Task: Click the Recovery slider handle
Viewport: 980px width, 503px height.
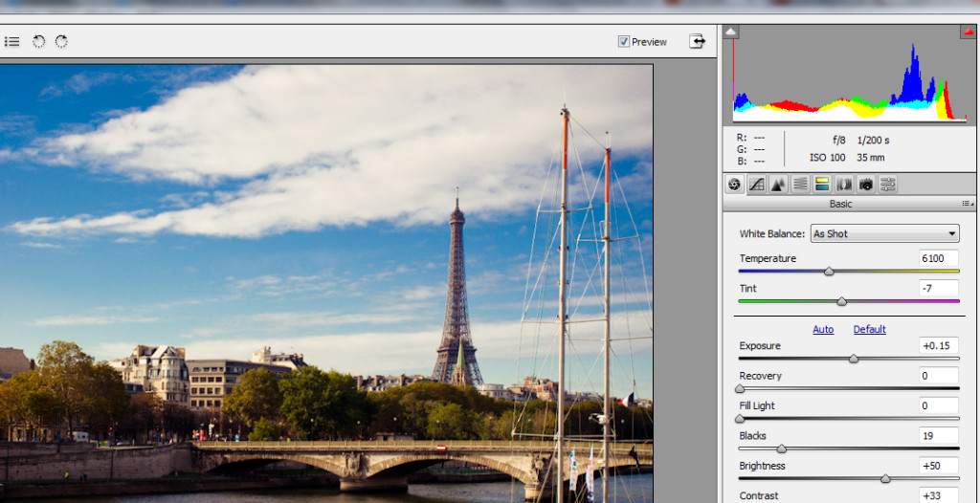Action: point(740,388)
